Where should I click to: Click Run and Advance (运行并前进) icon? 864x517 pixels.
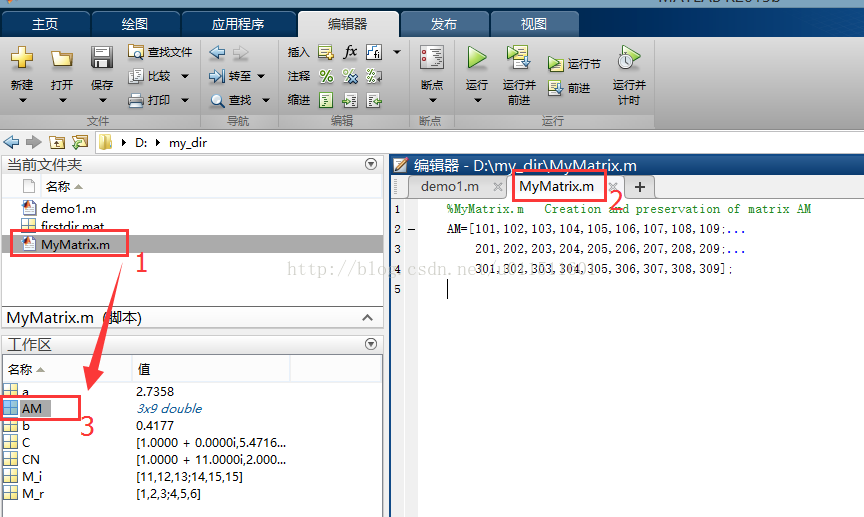point(519,57)
